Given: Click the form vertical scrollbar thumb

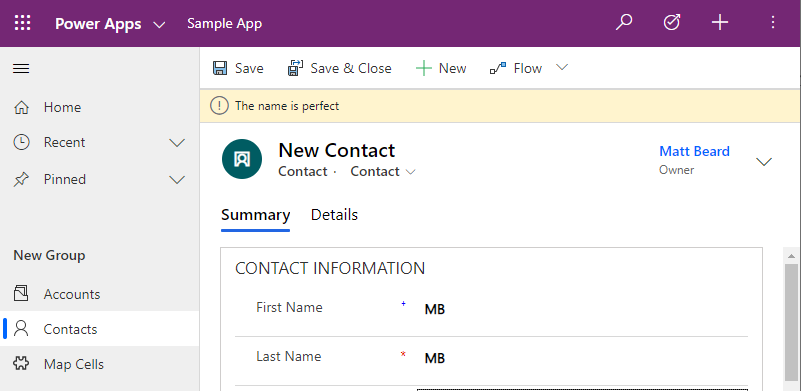Looking at the screenshot, I should click(x=791, y=322).
